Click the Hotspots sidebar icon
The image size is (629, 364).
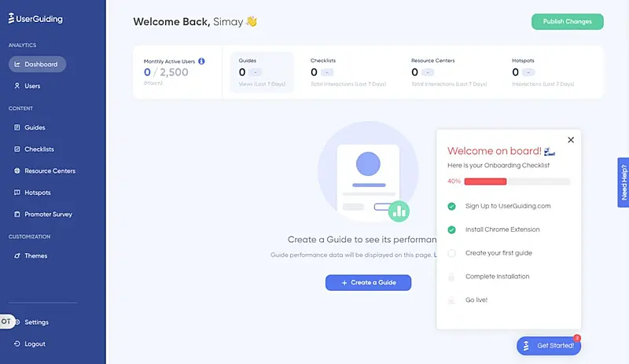[17, 193]
